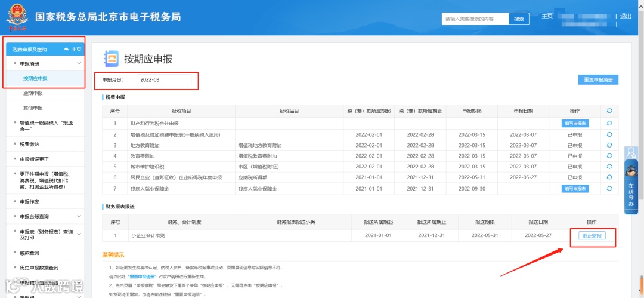Open 申报作废 in the sidebar

click(x=30, y=202)
